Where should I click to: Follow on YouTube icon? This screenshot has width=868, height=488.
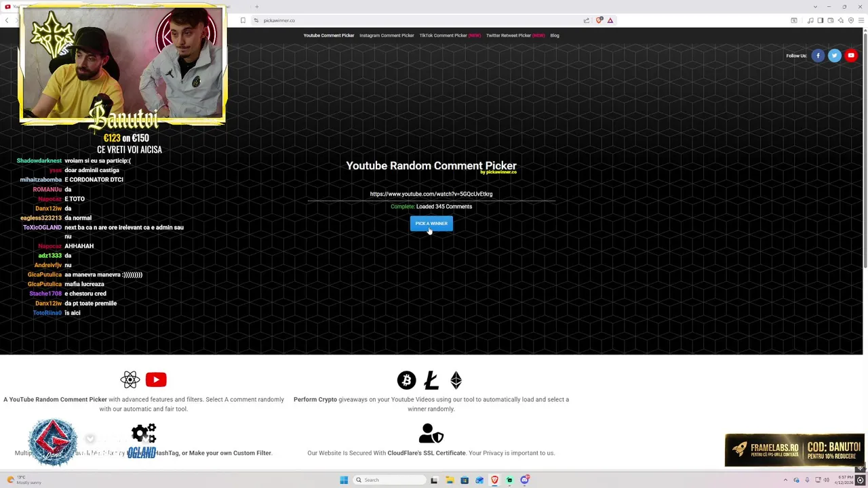(850, 56)
